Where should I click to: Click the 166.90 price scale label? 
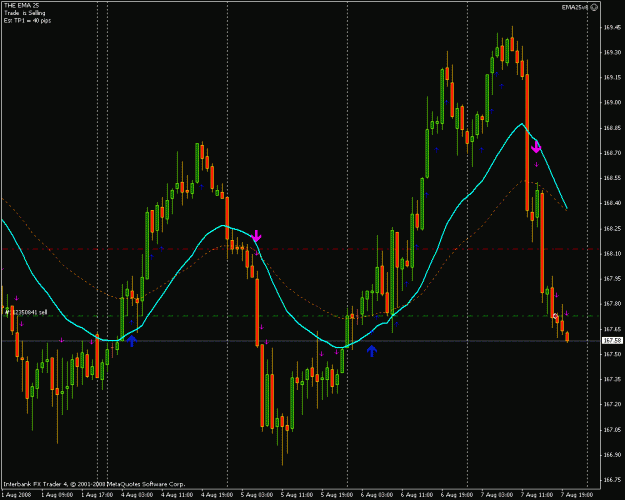tap(613, 455)
